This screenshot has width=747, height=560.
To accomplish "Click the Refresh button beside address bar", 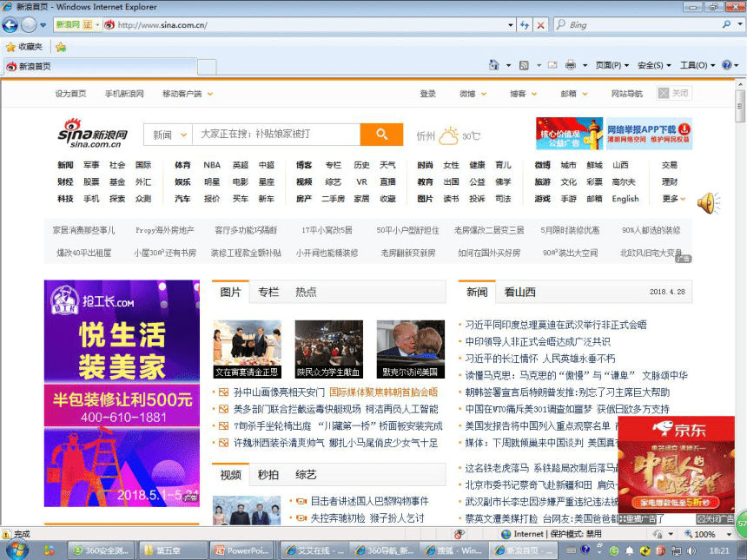I will tap(525, 25).
